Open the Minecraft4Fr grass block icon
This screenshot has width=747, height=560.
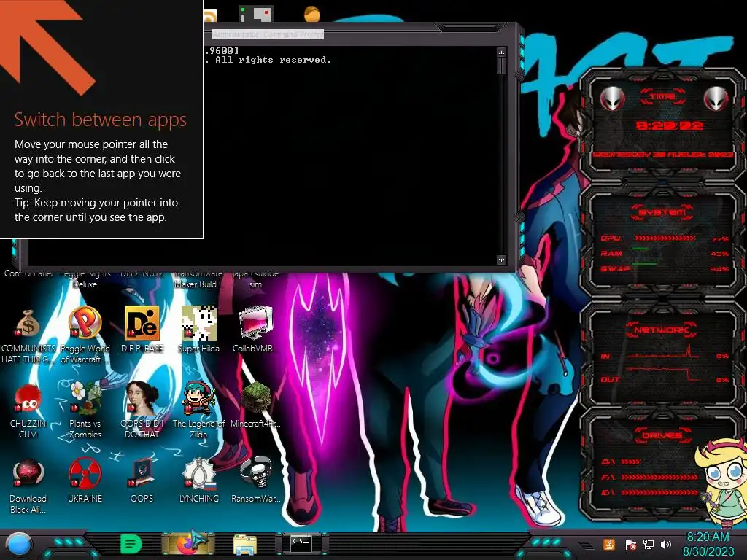click(x=256, y=397)
